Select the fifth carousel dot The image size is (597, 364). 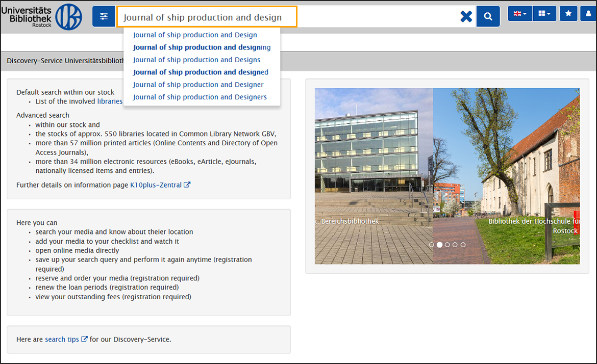pyautogui.click(x=463, y=245)
